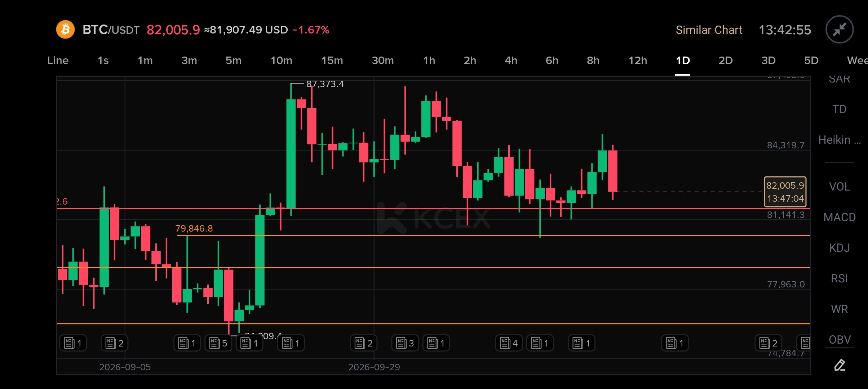Select the 4h timeframe
The image size is (868, 389).
pyautogui.click(x=511, y=61)
